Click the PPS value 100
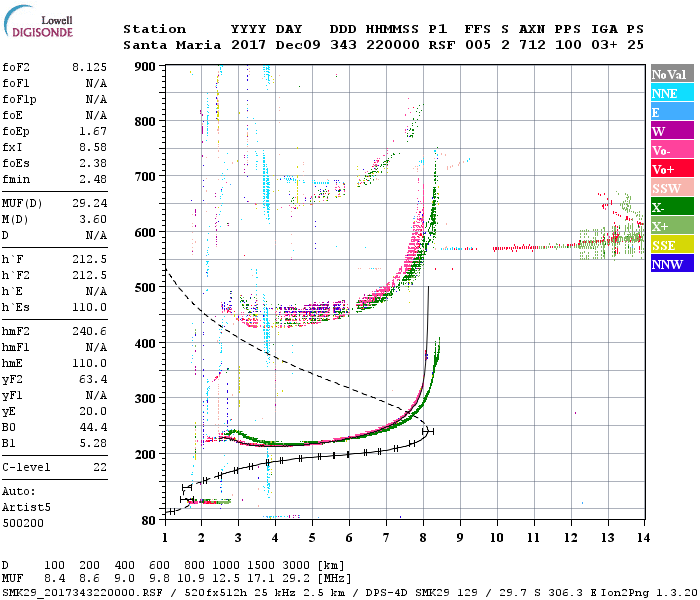This screenshot has width=700, height=600. click(568, 45)
